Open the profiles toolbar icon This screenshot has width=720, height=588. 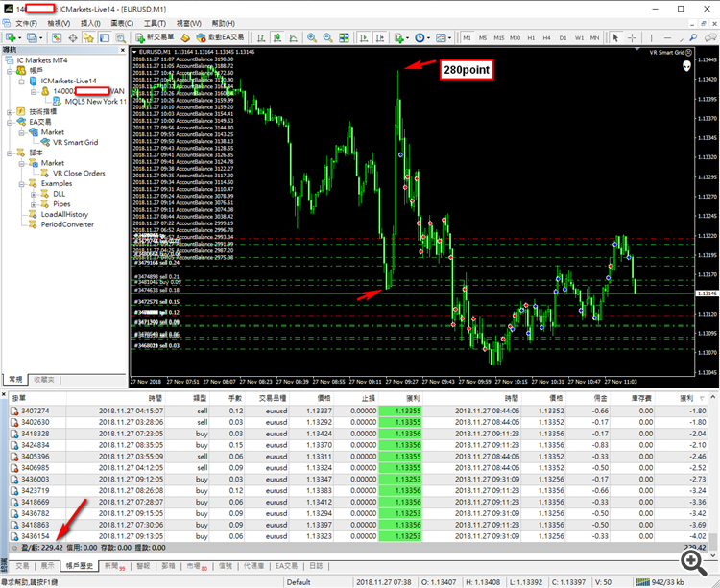[x=32, y=37]
